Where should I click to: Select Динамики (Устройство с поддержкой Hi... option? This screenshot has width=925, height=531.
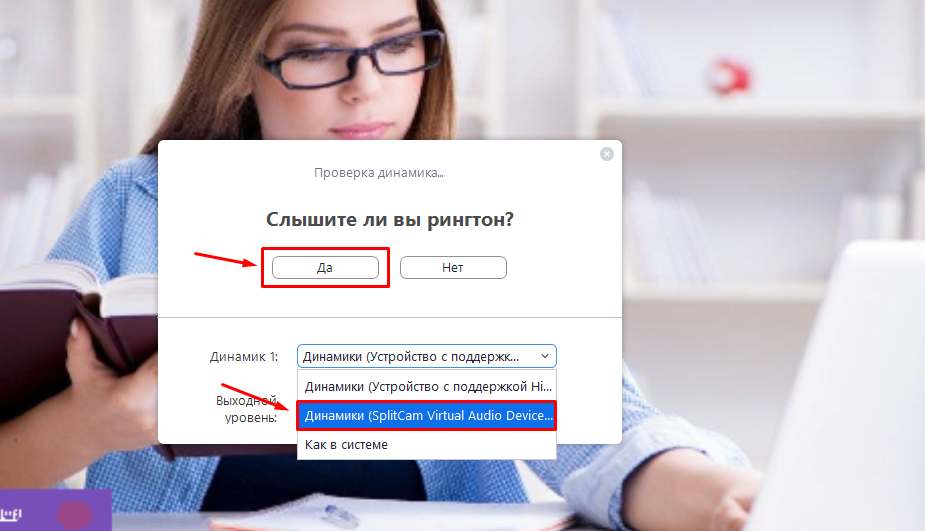427,386
